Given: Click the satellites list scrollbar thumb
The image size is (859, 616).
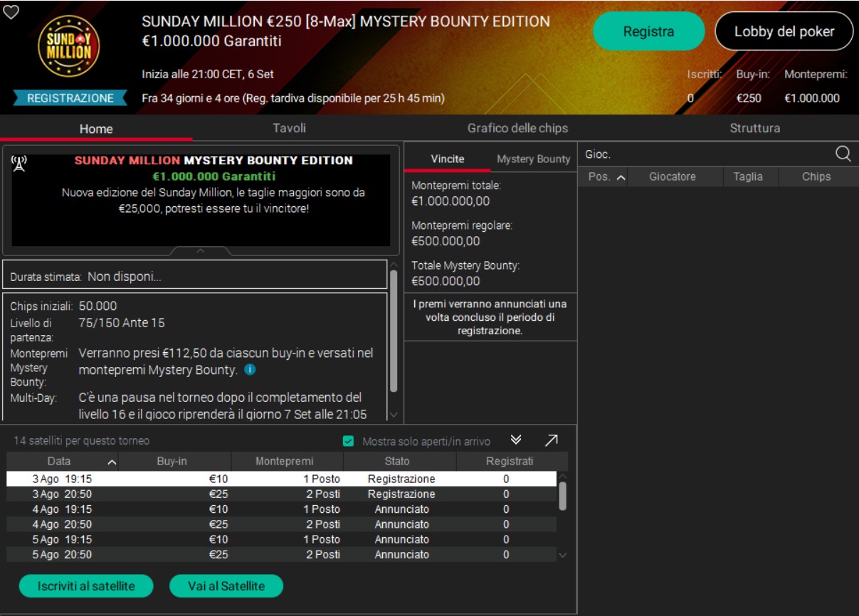Looking at the screenshot, I should click(x=562, y=496).
